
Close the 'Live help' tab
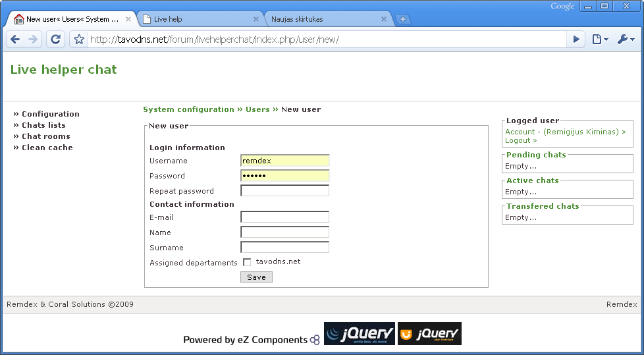point(256,19)
